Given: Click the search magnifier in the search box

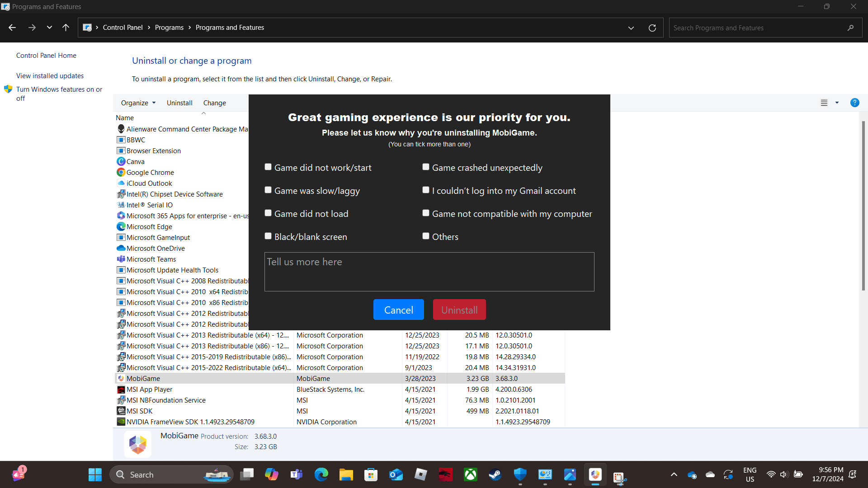Looking at the screenshot, I should point(850,28).
